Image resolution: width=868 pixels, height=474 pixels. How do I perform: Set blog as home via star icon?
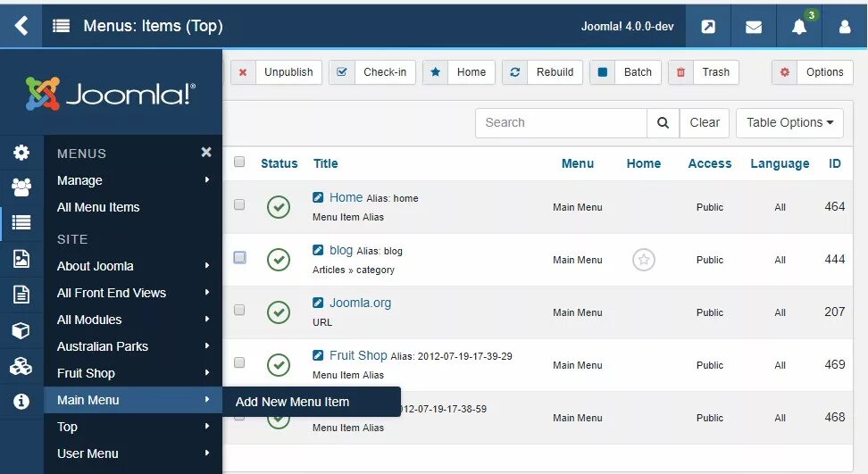click(643, 260)
